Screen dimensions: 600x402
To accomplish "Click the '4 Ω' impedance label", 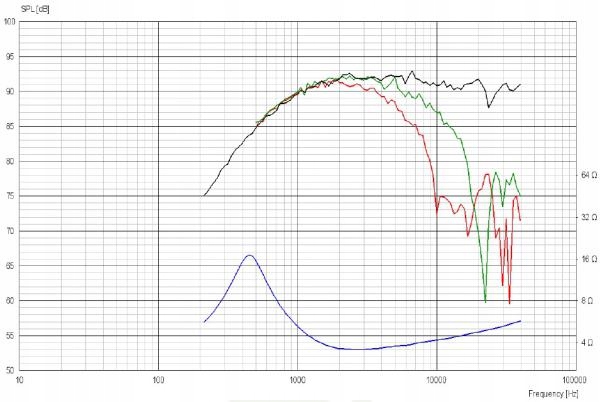I will coord(587,342).
